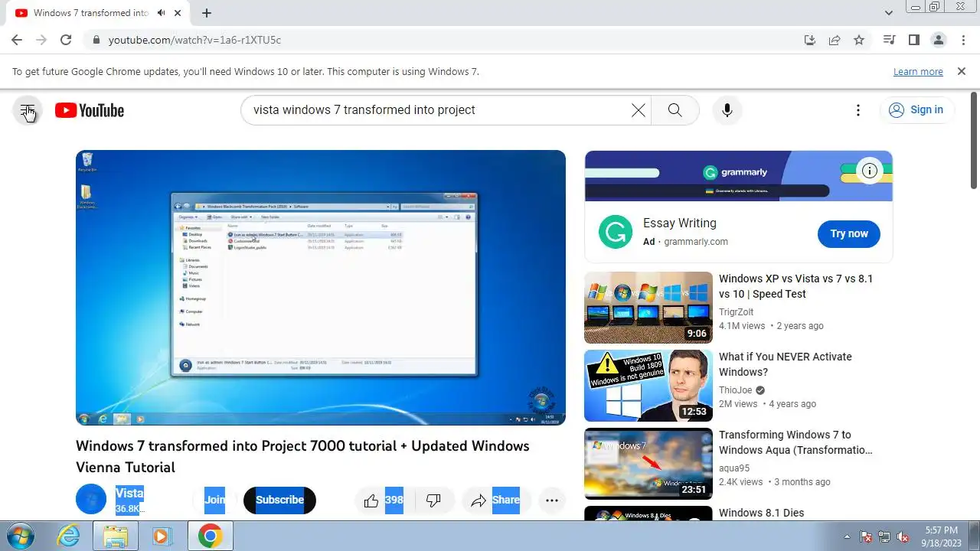
Task: Open Action Center flag tray icon
Action: pos(867,536)
